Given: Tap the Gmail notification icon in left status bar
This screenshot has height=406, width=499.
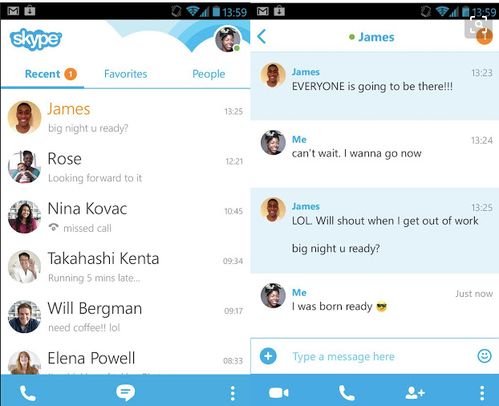Looking at the screenshot, I should coord(13,11).
